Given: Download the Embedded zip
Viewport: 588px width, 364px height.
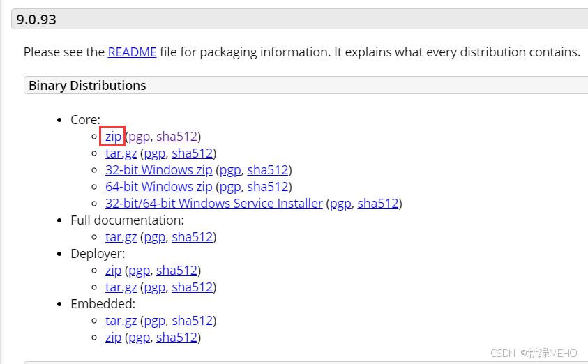Looking at the screenshot, I should pos(113,338).
